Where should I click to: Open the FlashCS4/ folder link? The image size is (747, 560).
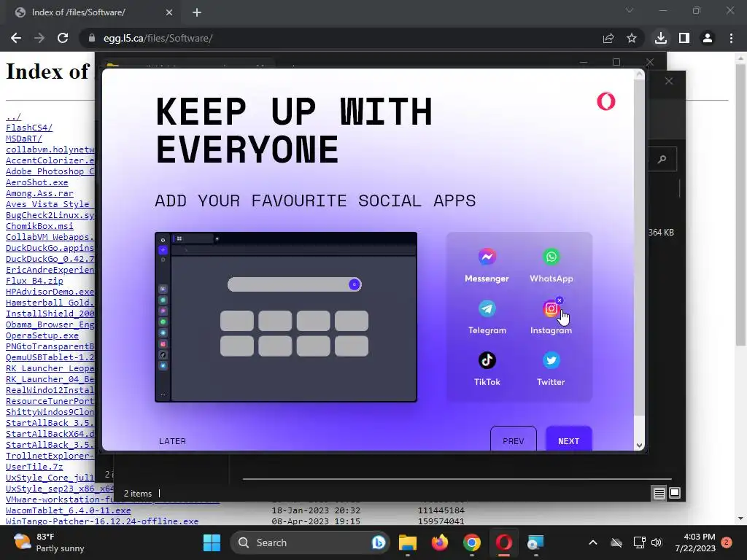(x=29, y=128)
